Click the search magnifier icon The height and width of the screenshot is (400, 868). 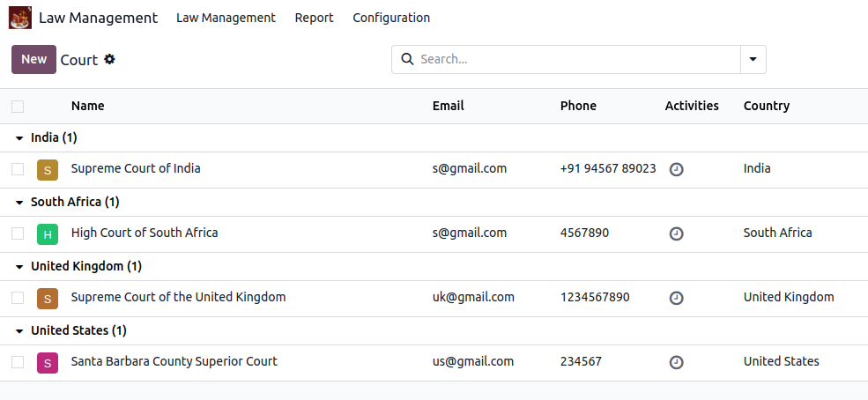coord(407,59)
